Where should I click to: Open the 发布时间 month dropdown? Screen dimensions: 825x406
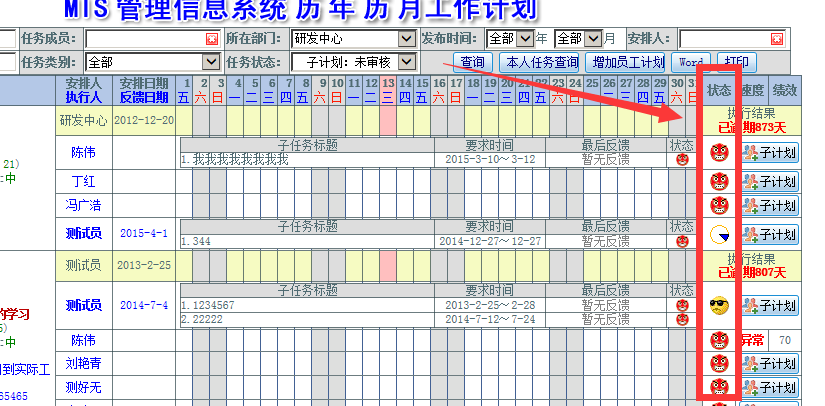click(578, 38)
